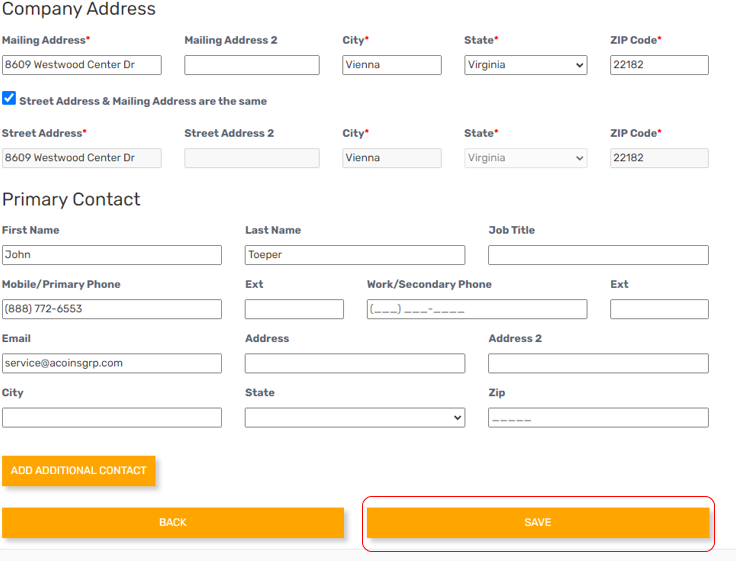The width and height of the screenshot is (736, 577).
Task: Click the Primary Contact Address 2 field
Action: pos(598,363)
